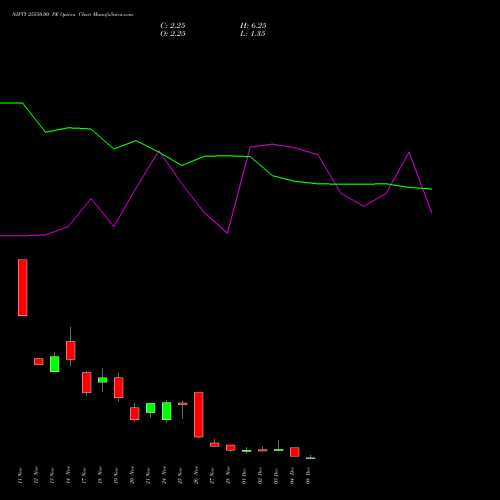Click the green candlestick for 24 Nov
This screenshot has width=500, height=500.
(167, 411)
